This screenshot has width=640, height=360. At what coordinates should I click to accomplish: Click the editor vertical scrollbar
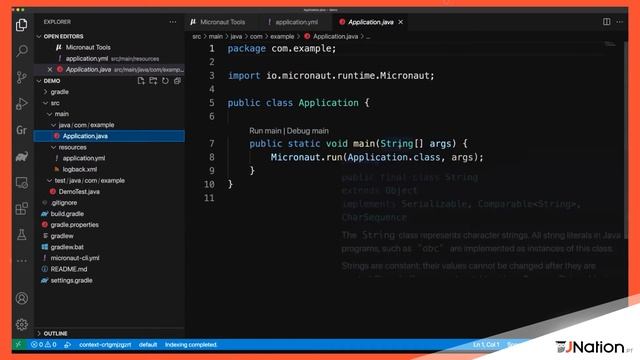[x=625, y=139]
